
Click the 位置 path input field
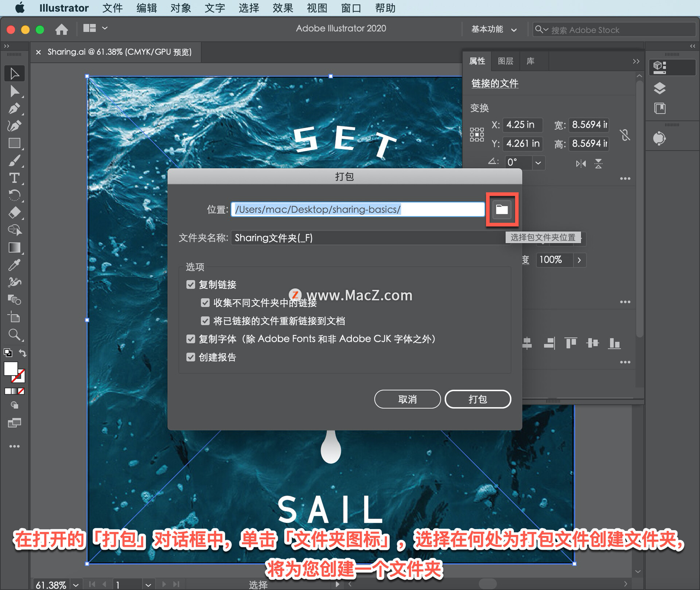[x=358, y=209]
